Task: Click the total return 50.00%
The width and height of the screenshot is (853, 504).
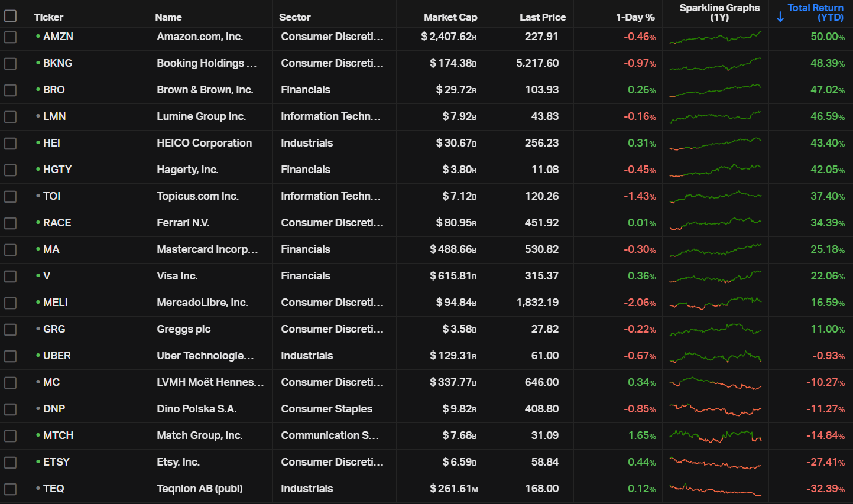Action: tap(827, 37)
